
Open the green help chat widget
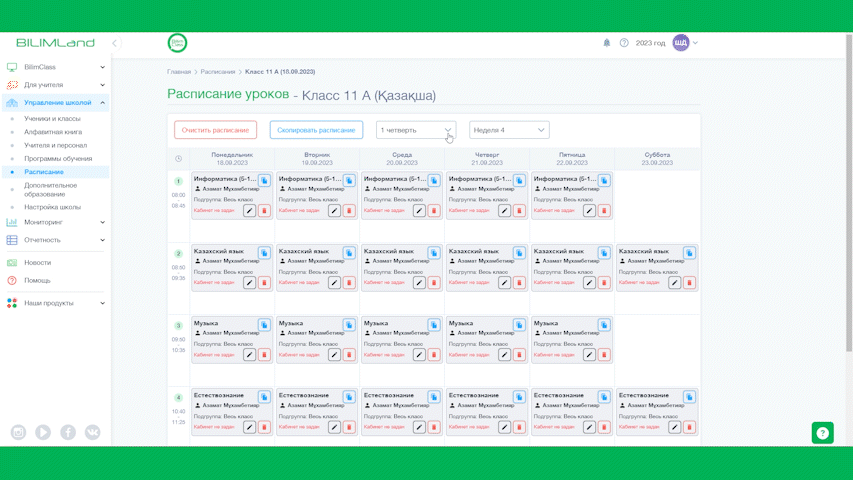point(823,433)
